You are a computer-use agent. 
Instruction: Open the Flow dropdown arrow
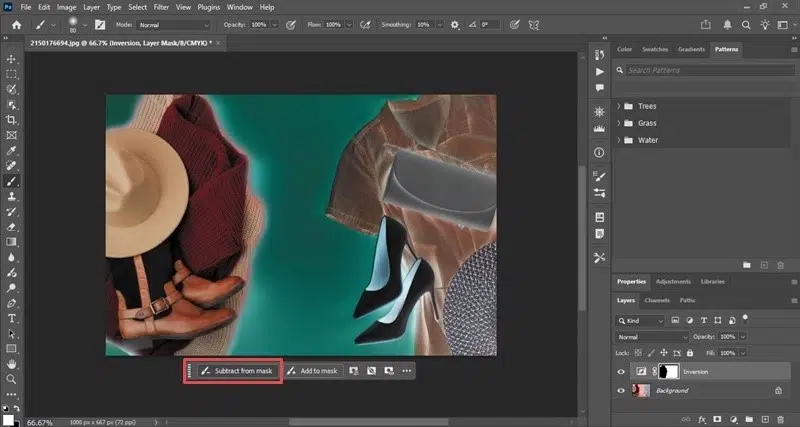(349, 24)
